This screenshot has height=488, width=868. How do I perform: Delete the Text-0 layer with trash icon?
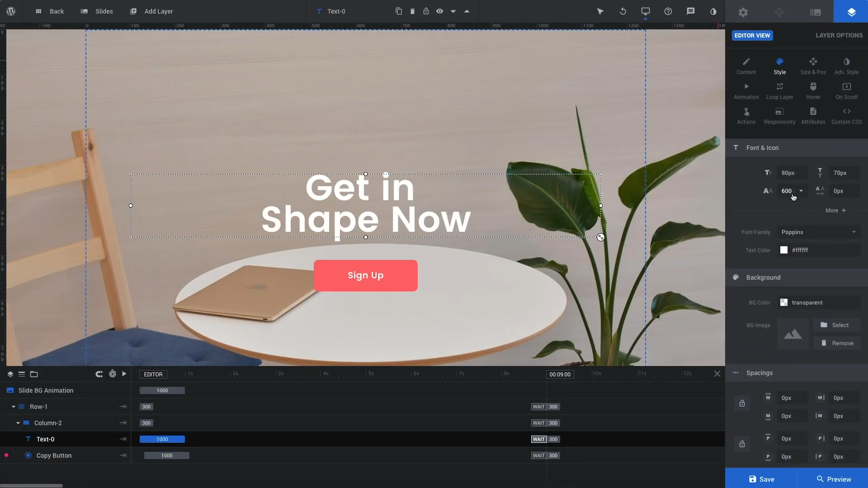point(412,11)
